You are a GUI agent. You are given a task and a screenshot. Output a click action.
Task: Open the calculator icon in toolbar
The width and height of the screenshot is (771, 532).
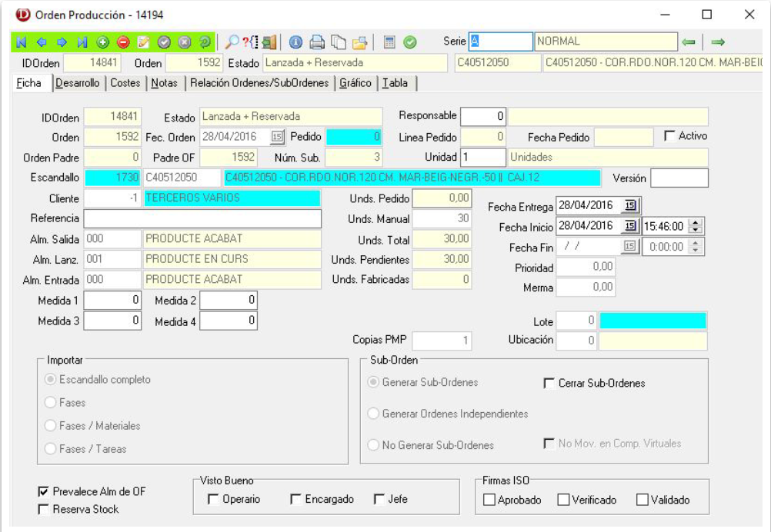click(389, 42)
